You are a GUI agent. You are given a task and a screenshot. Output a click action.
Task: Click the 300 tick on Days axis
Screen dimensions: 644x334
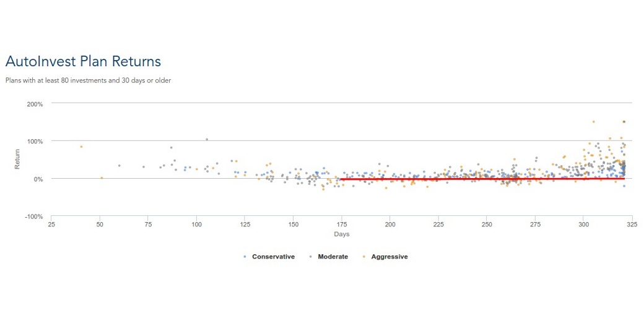point(583,225)
